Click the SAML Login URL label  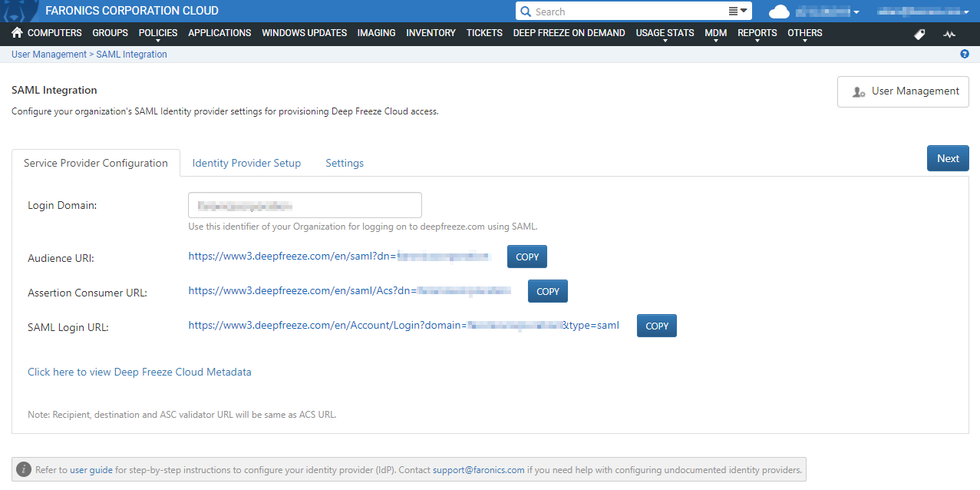68,327
